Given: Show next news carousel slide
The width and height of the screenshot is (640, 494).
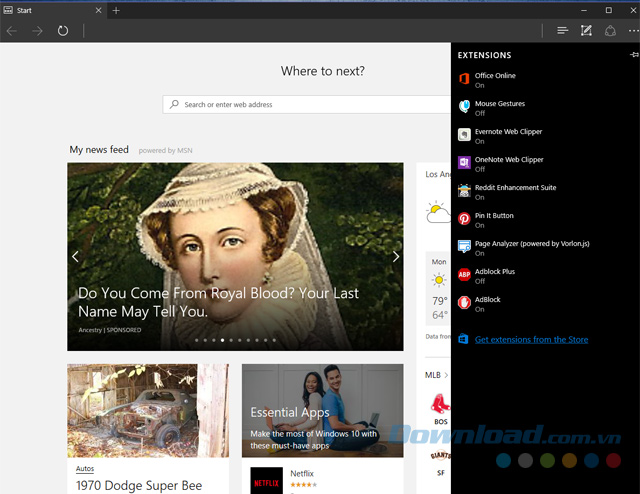Looking at the screenshot, I should coord(395,257).
